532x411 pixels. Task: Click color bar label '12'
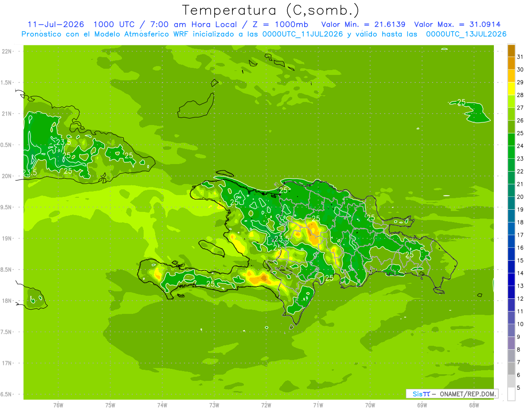[520, 299]
